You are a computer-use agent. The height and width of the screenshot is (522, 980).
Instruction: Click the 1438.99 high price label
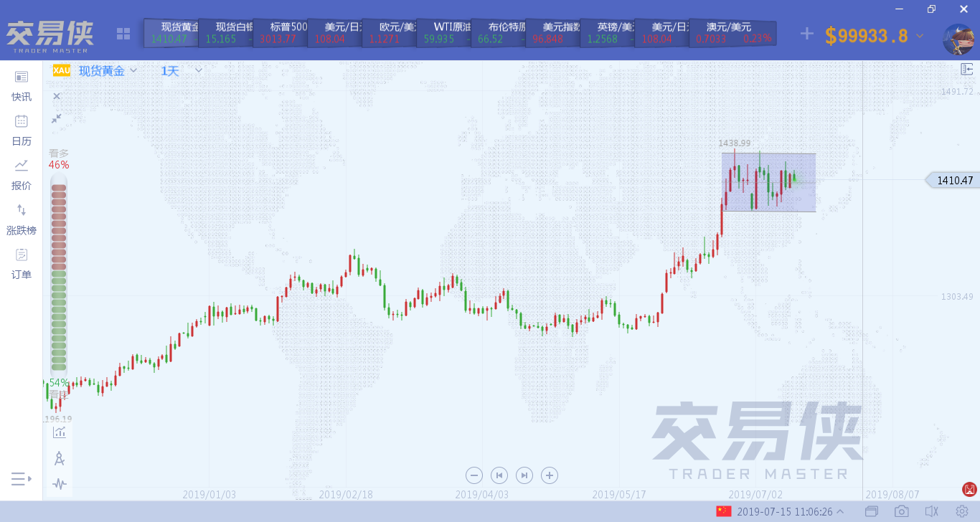pos(735,143)
